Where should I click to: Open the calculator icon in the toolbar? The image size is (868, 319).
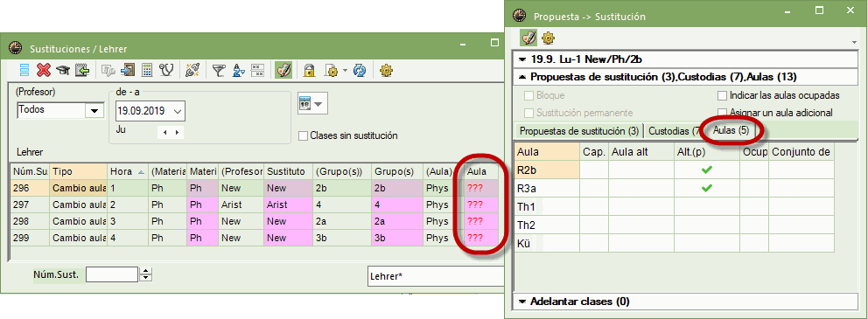click(x=147, y=70)
